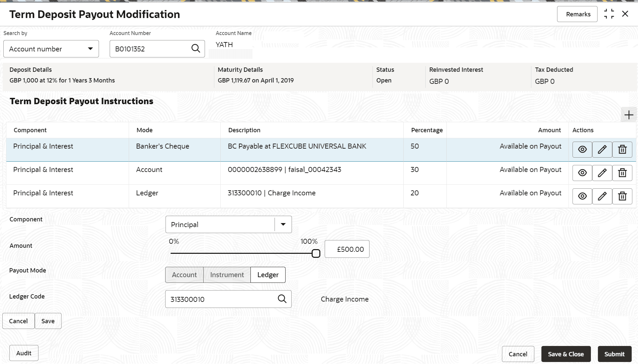View details of the Account payout row

(x=582, y=173)
